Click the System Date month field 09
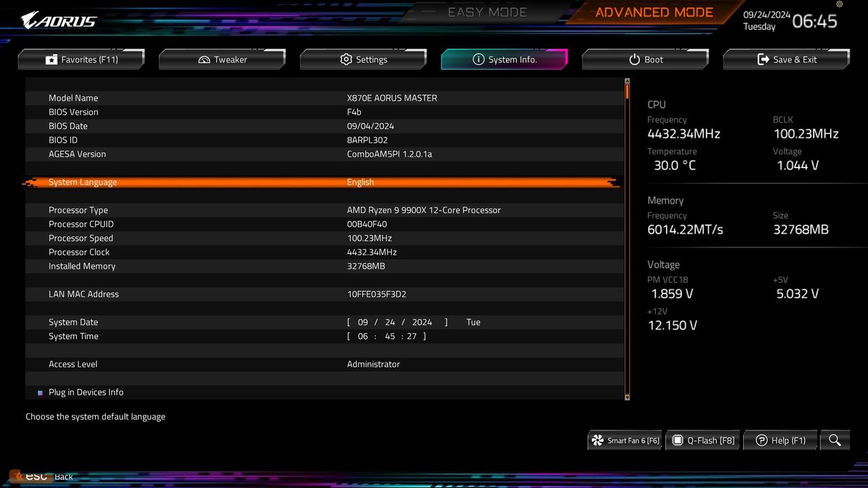The width and height of the screenshot is (868, 488). pos(363,323)
